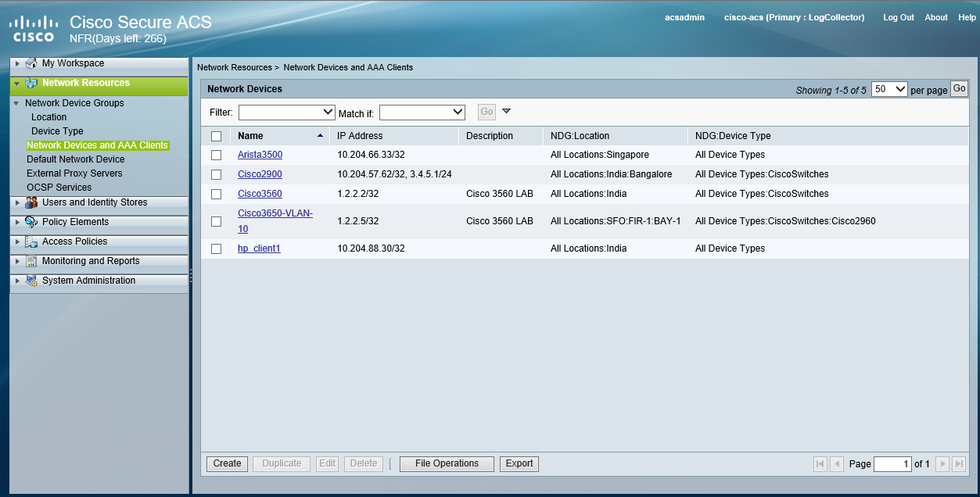The image size is (980, 497).
Task: Open the Filter dropdown
Action: point(287,113)
